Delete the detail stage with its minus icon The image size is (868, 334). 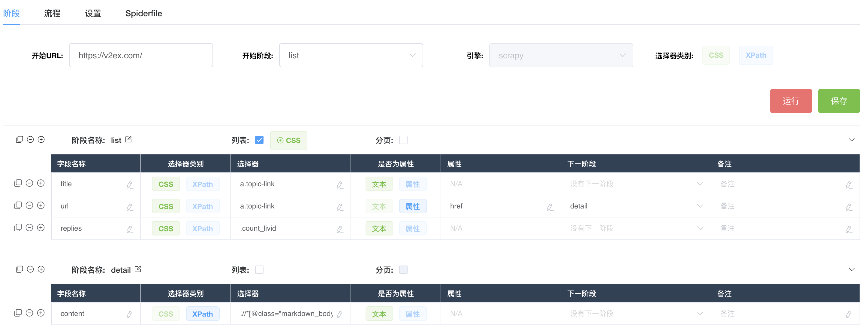[30, 269]
